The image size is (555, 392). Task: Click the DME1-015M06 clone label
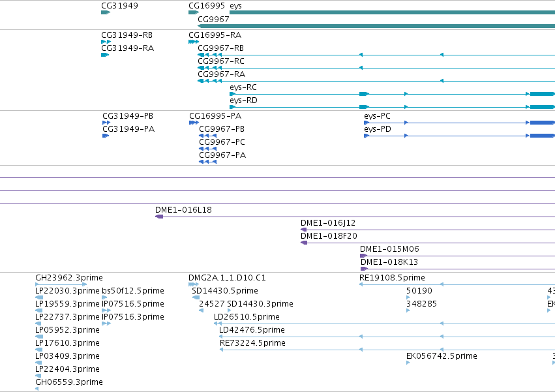(389, 249)
